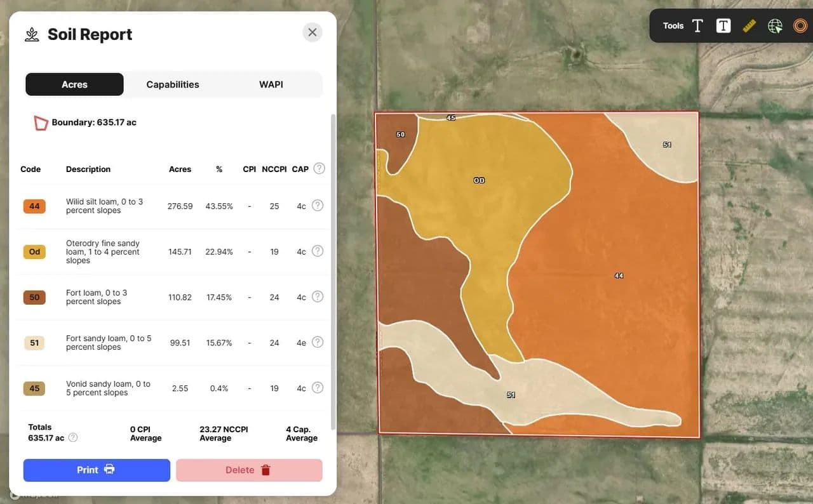Print the soil report
The image size is (813, 504).
click(x=97, y=470)
